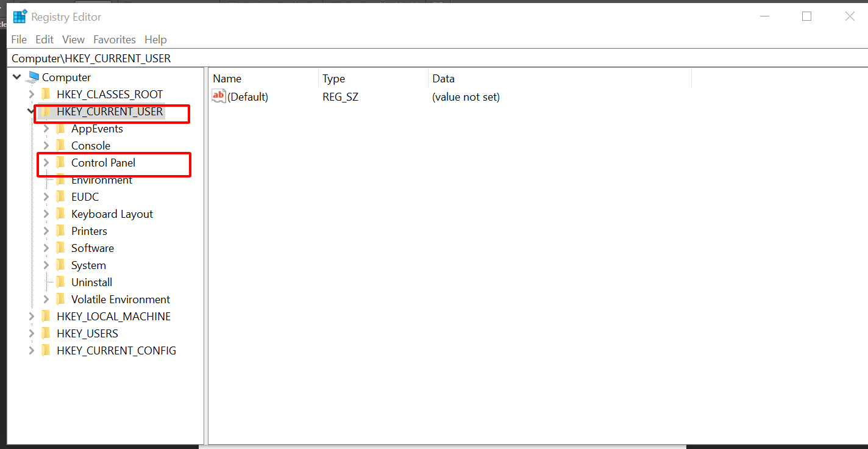Image resolution: width=868 pixels, height=449 pixels.
Task: Expand the Console key chevron
Action: [x=46, y=146]
